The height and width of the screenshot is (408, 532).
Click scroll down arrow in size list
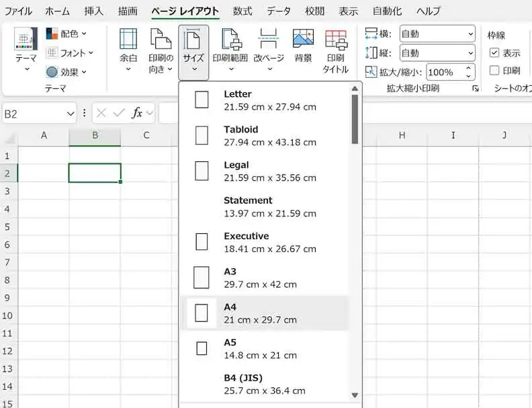tap(355, 395)
